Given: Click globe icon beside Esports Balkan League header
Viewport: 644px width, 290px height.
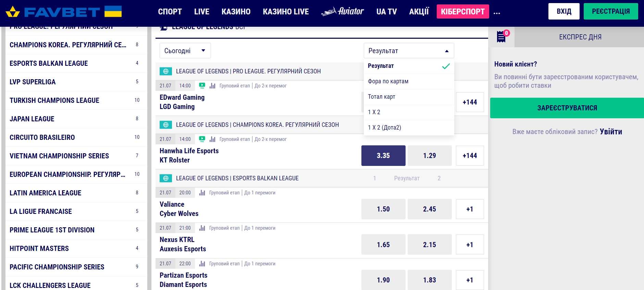Looking at the screenshot, I should coord(166,178).
